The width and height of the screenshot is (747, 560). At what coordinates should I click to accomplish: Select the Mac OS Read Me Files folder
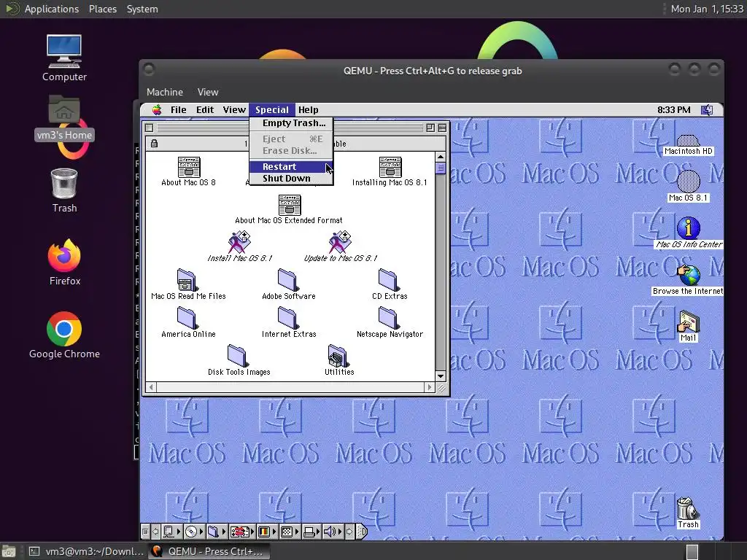coord(188,285)
